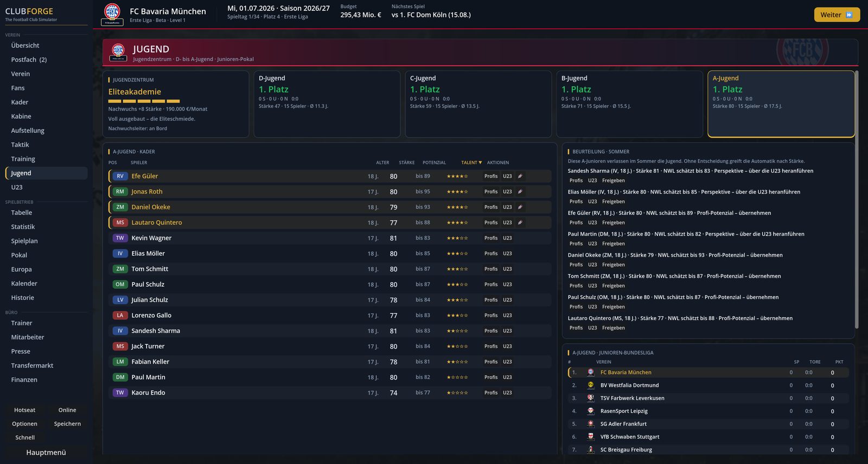The width and height of the screenshot is (868, 464).
Task: Select the D-Jugend team card
Action: [327, 104]
